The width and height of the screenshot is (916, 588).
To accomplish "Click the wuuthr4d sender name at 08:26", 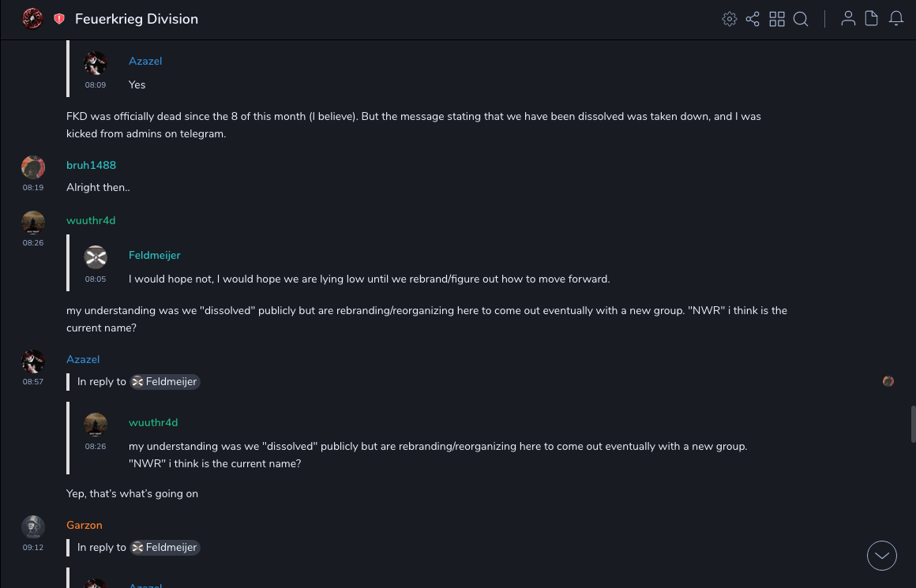I will 91,220.
